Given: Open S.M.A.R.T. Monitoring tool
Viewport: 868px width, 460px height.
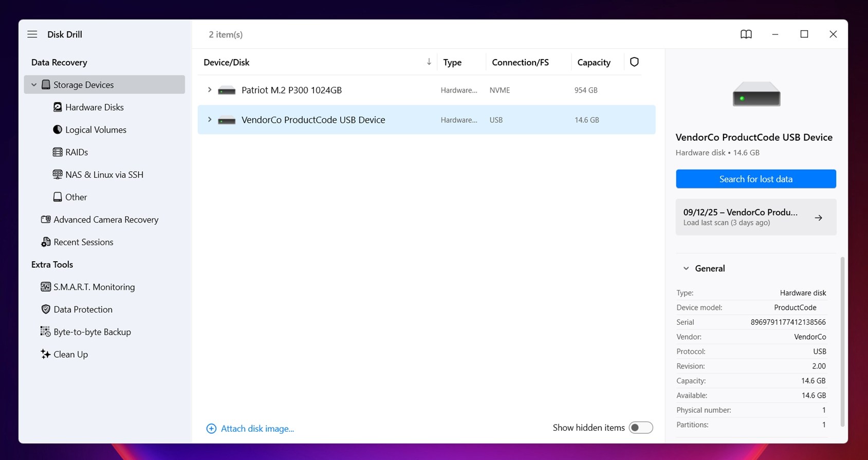Looking at the screenshot, I should pyautogui.click(x=94, y=287).
